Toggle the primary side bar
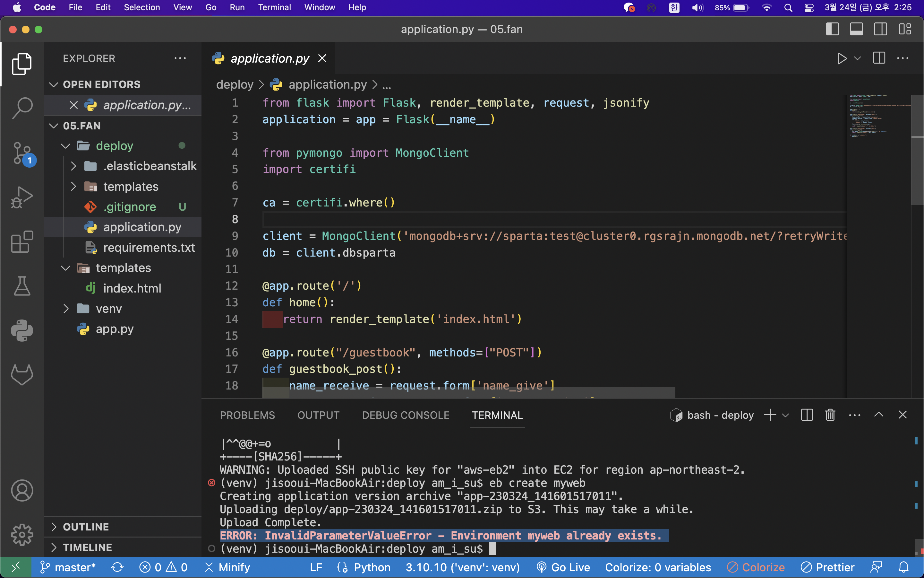 coord(832,29)
